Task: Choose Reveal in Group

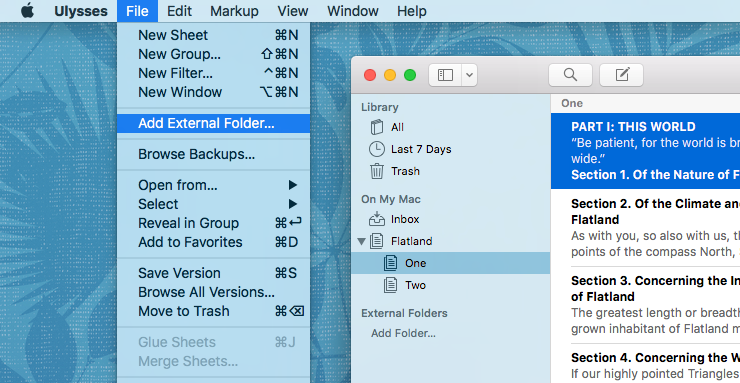Action: click(x=213, y=223)
